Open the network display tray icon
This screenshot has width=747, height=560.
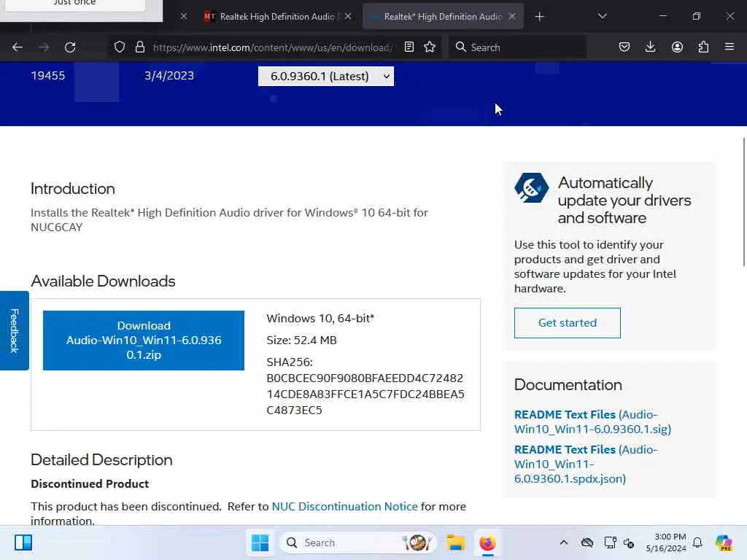610,542
